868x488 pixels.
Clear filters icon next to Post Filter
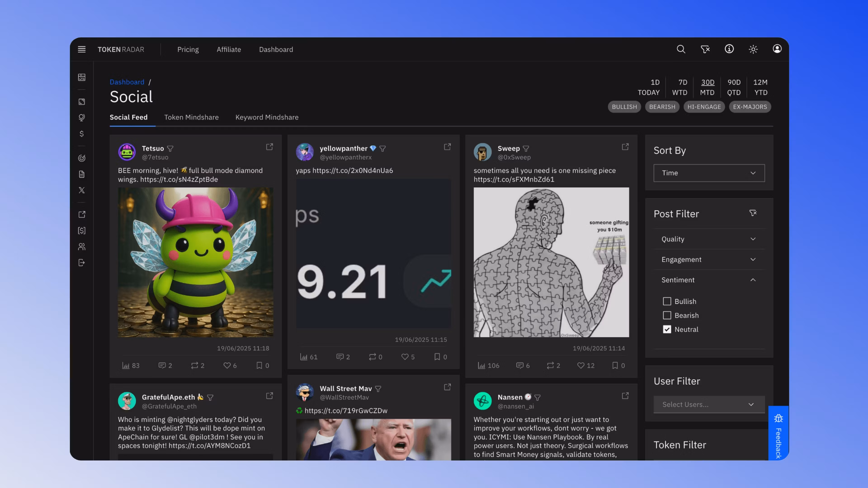[x=753, y=213]
